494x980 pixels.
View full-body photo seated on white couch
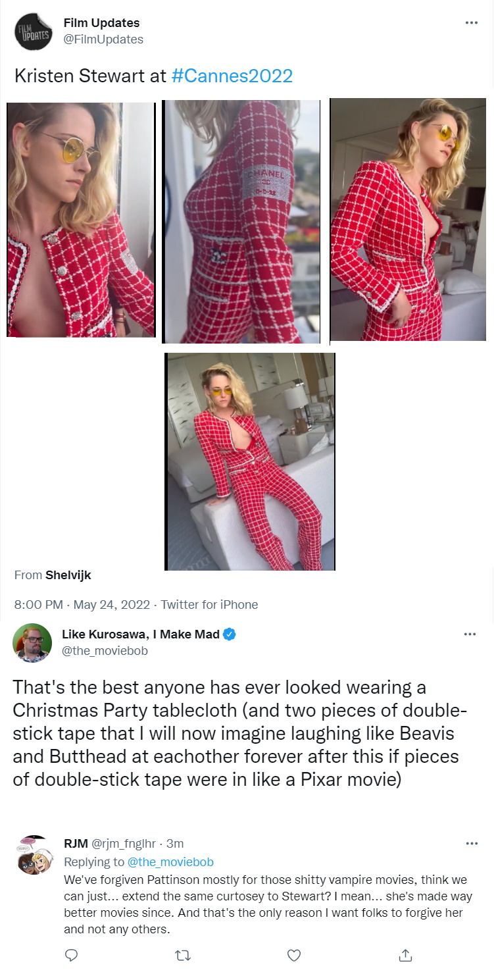250,461
